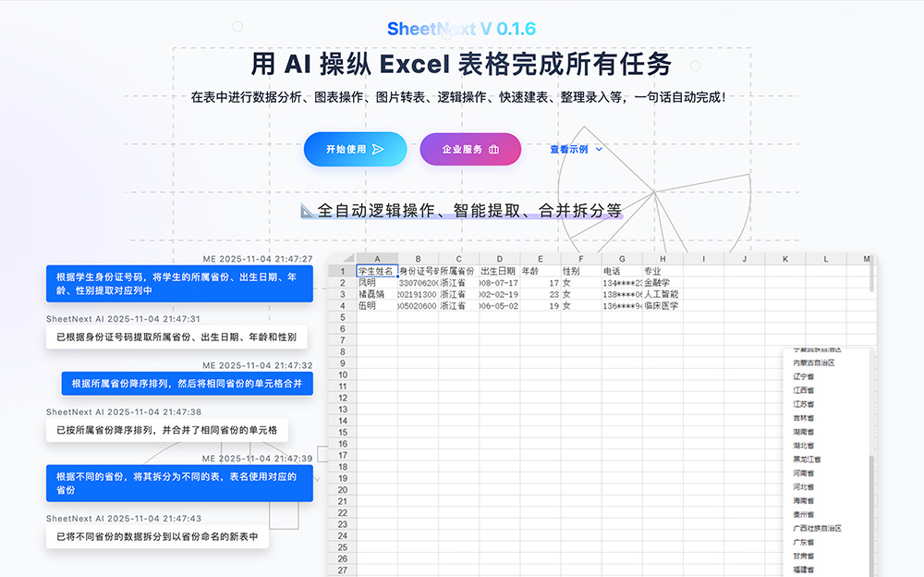Select row 1 header
Viewport: 924px width, 577px height.
343,271
